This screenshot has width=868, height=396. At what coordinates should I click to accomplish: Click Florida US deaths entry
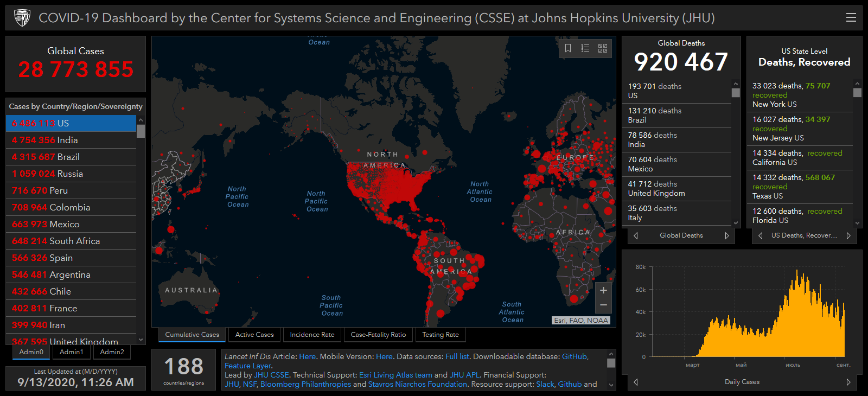800,215
